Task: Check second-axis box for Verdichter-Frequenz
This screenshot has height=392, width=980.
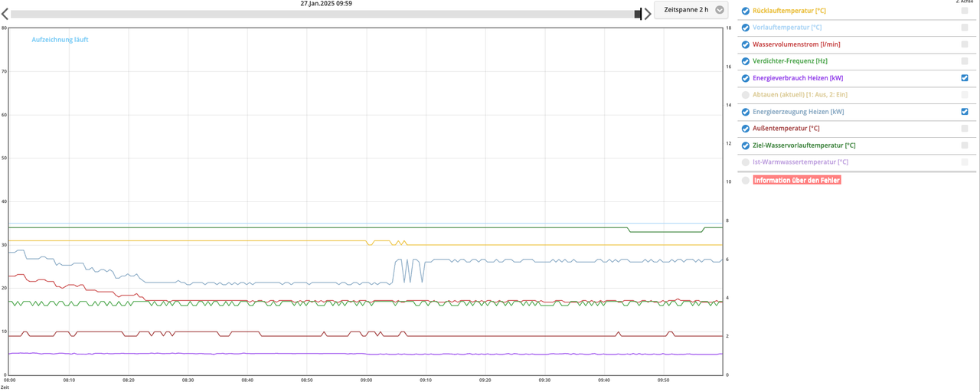Action: 965,61
